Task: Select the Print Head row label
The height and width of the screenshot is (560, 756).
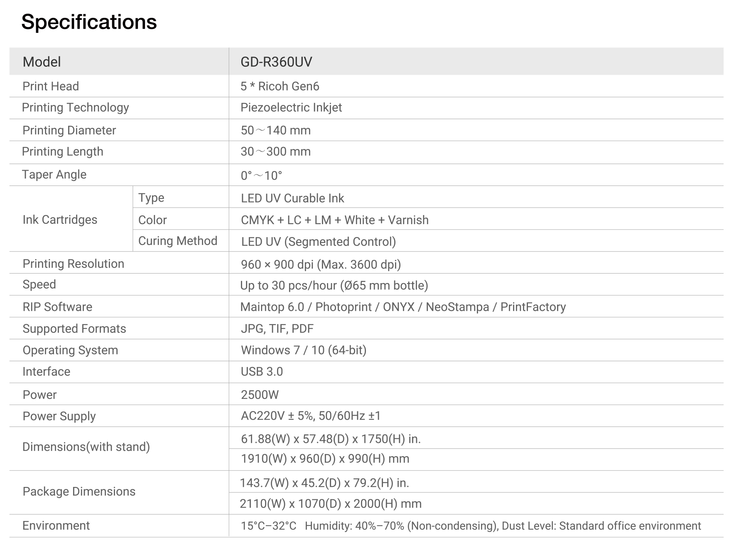Action: coord(51,86)
